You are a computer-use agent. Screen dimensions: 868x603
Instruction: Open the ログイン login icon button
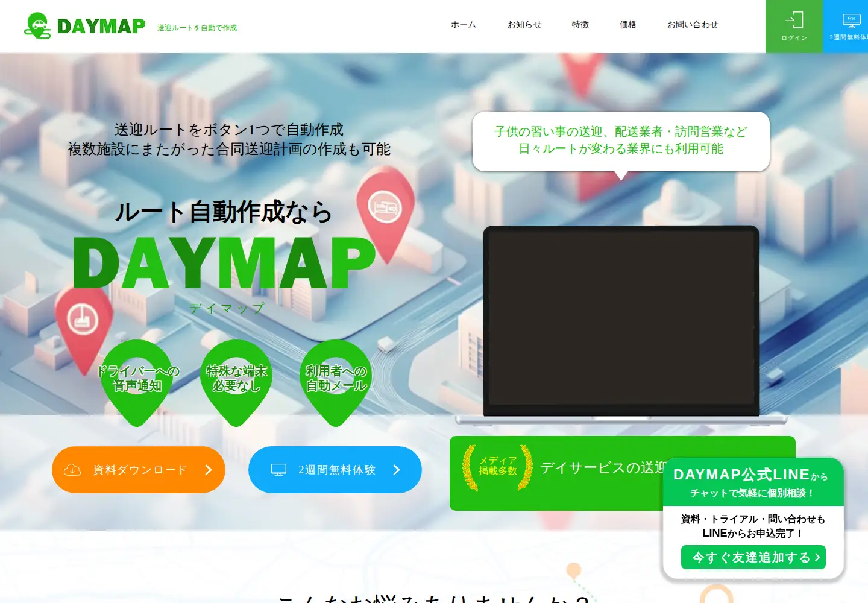(794, 27)
